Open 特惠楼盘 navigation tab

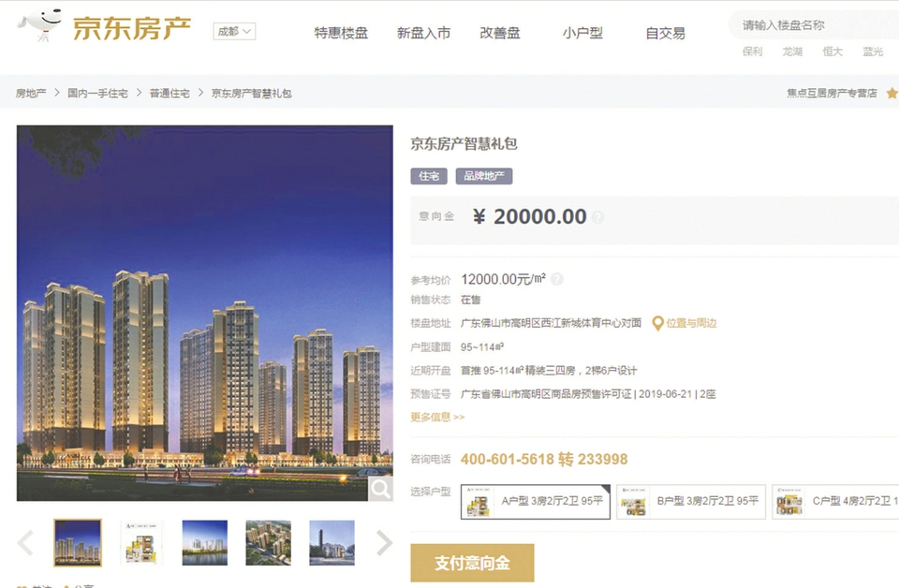(341, 34)
